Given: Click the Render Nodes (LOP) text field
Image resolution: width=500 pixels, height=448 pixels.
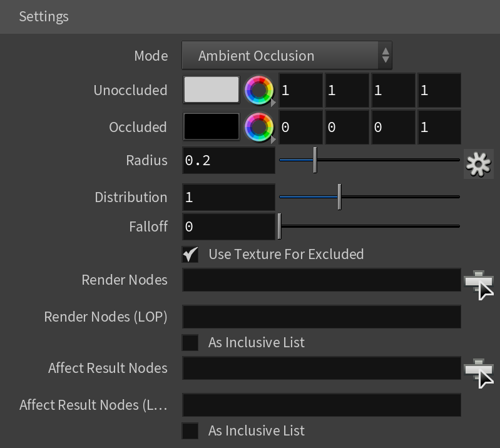Looking at the screenshot, I should pyautogui.click(x=322, y=317).
